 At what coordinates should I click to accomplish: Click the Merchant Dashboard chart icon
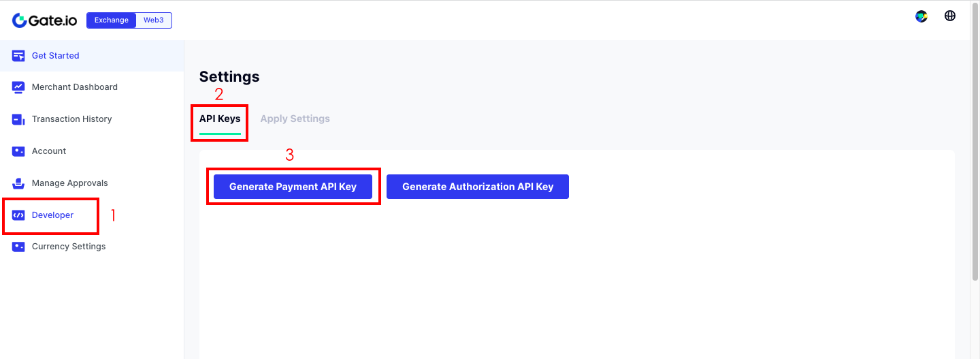click(18, 87)
